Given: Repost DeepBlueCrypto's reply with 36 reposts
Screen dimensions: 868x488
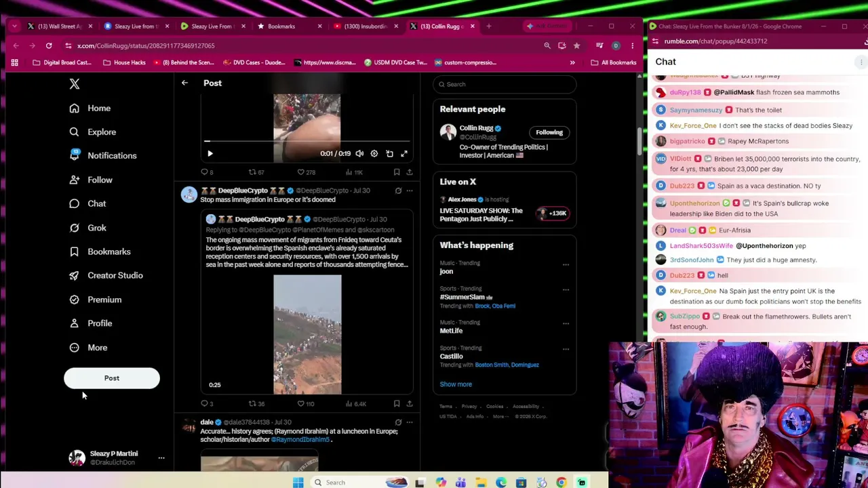Looking at the screenshot, I should coord(256,404).
